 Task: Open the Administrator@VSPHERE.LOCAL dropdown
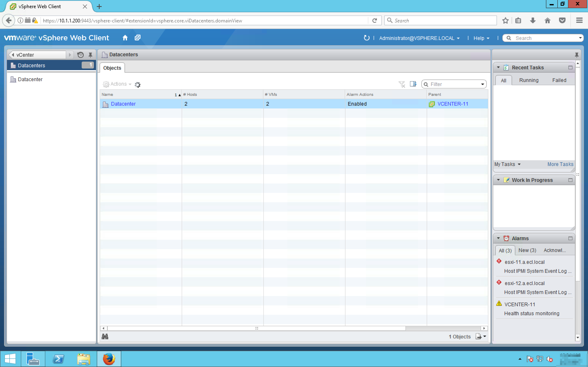[x=419, y=38]
